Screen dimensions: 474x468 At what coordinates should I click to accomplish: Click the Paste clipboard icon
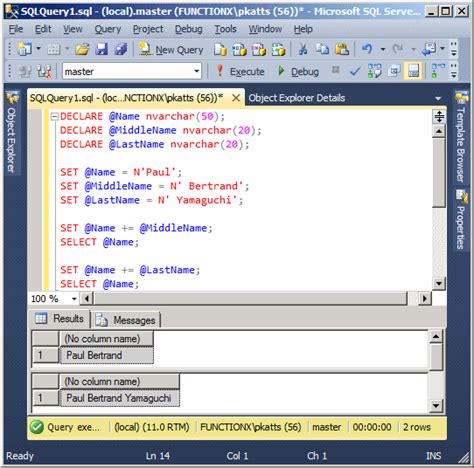pyautogui.click(x=342, y=49)
